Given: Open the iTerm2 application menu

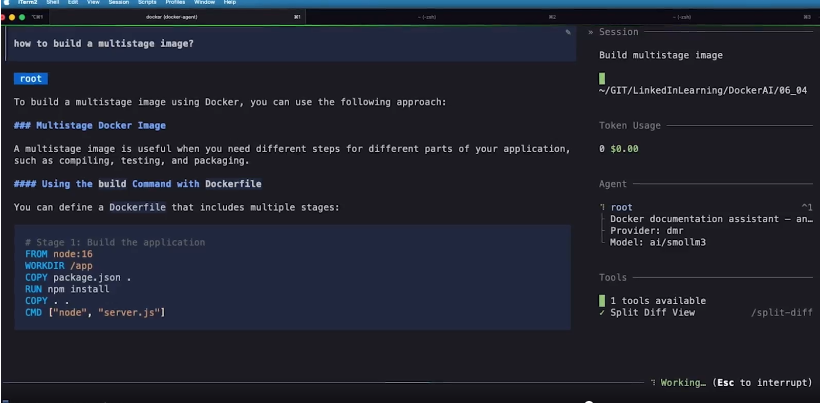Looking at the screenshot, I should (27, 3).
